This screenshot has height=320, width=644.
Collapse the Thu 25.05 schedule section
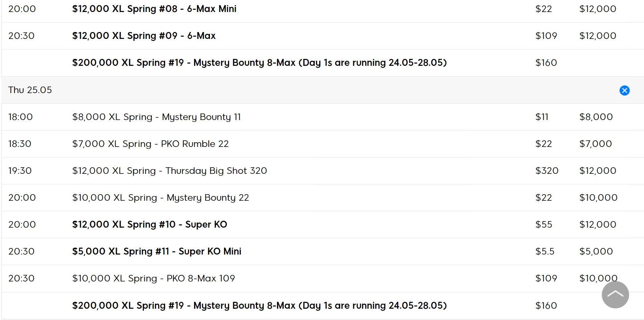pyautogui.click(x=624, y=90)
